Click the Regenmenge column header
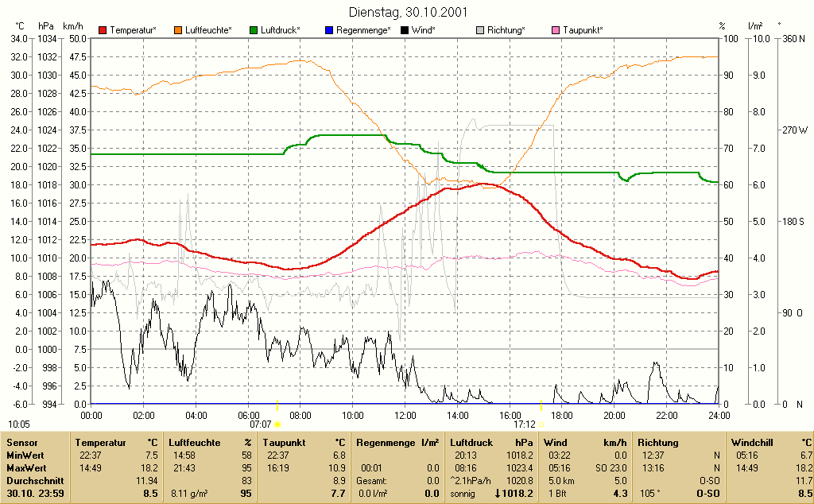The image size is (814, 504). coord(386,443)
